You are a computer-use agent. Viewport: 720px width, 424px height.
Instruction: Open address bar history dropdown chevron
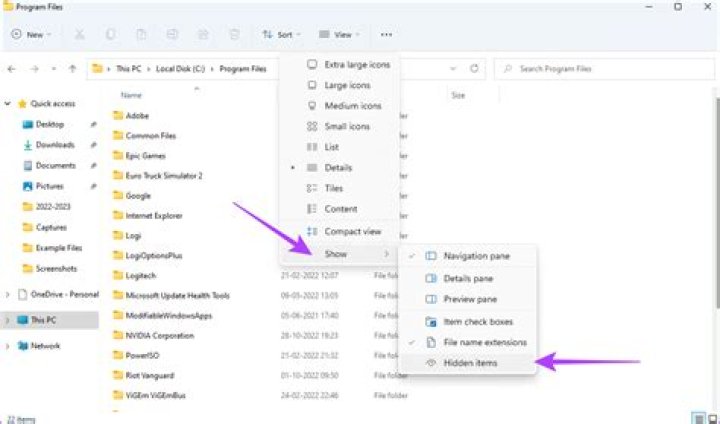(x=453, y=68)
